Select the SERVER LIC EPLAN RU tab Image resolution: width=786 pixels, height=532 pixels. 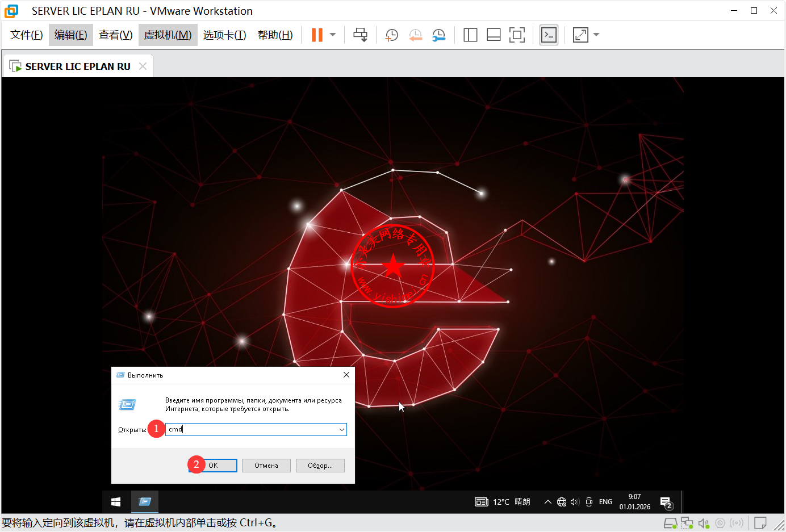coord(78,66)
